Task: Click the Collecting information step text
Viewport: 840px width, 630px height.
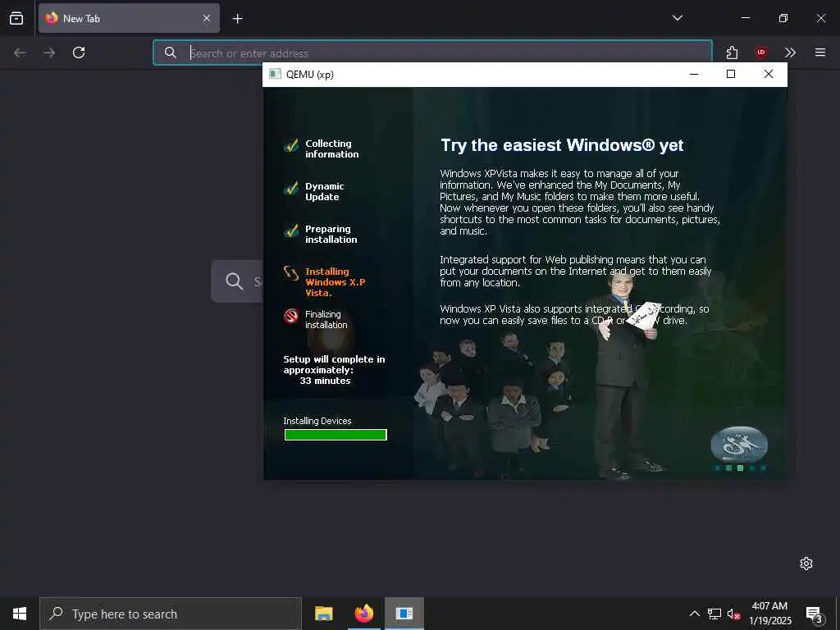Action: 331,149
